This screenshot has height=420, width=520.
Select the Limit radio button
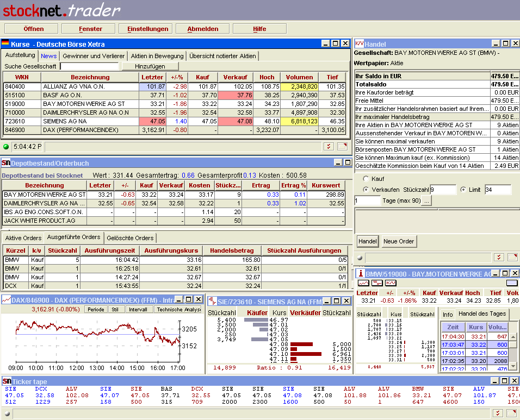point(463,190)
